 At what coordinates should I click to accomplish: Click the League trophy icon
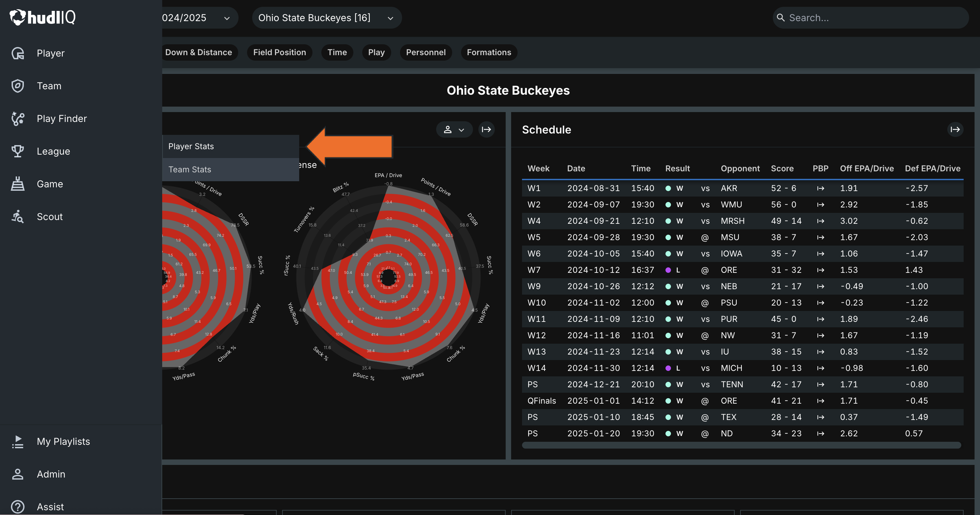point(17,151)
